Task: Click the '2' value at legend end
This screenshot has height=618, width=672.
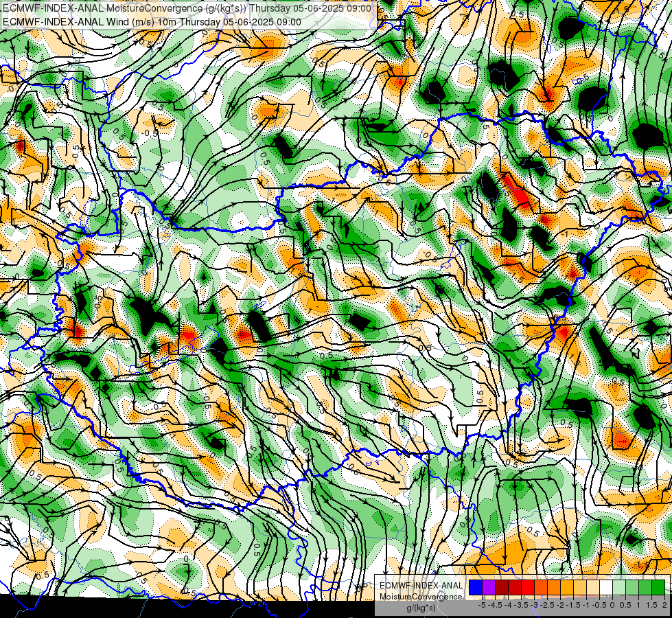Action: point(664,605)
